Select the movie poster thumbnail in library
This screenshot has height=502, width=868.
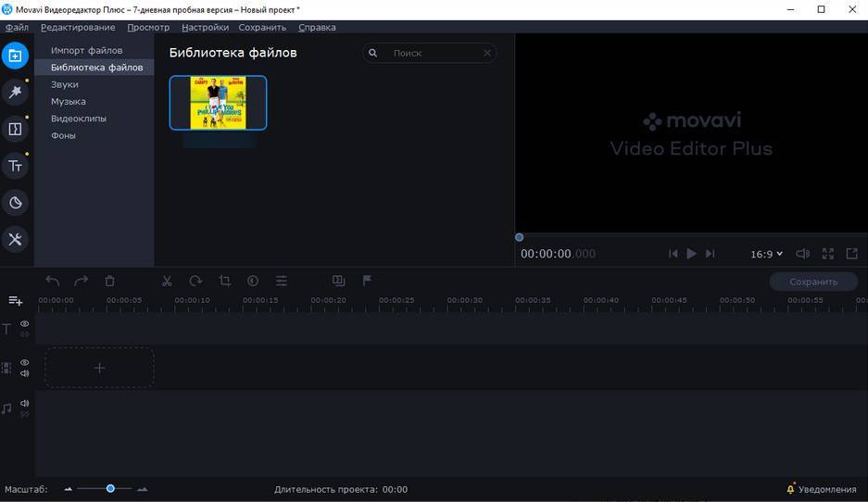tap(218, 103)
